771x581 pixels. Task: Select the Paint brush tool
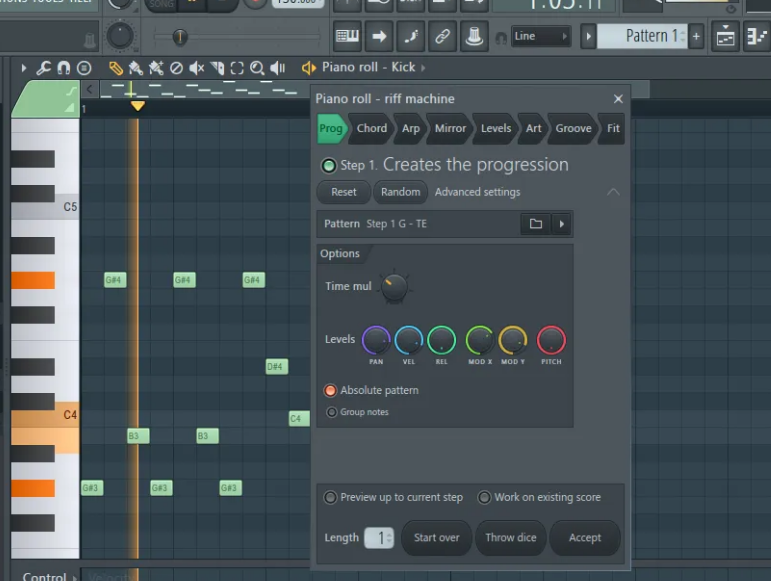(135, 68)
